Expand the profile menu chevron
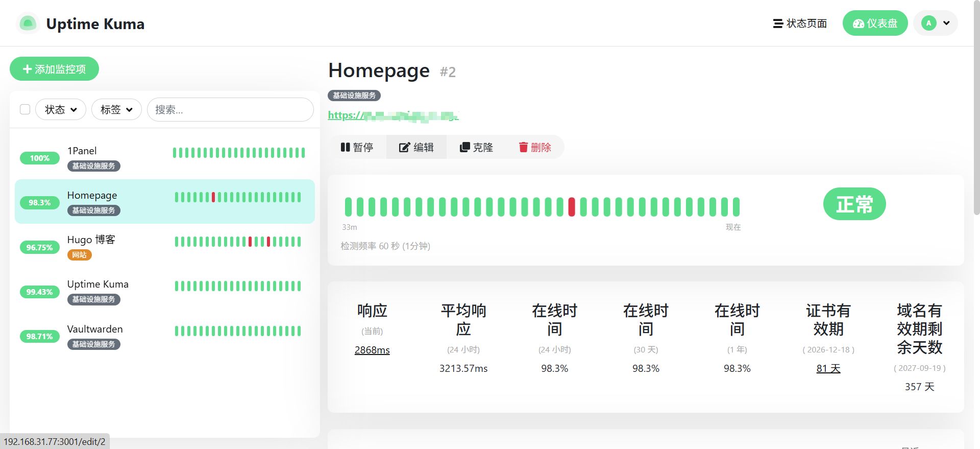The width and height of the screenshot is (980, 449). pyautogui.click(x=946, y=23)
